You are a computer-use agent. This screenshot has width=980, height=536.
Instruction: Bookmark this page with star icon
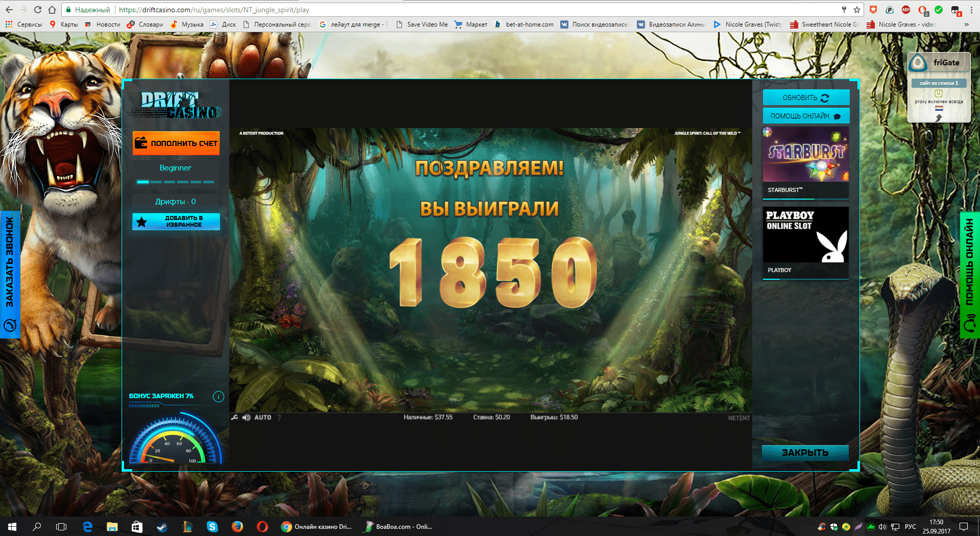857,10
